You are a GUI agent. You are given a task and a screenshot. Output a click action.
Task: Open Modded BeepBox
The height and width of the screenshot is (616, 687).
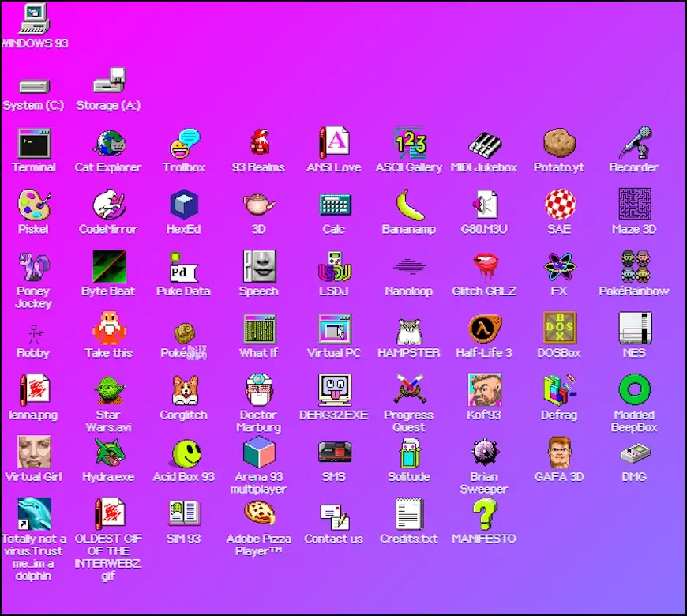pos(633,393)
